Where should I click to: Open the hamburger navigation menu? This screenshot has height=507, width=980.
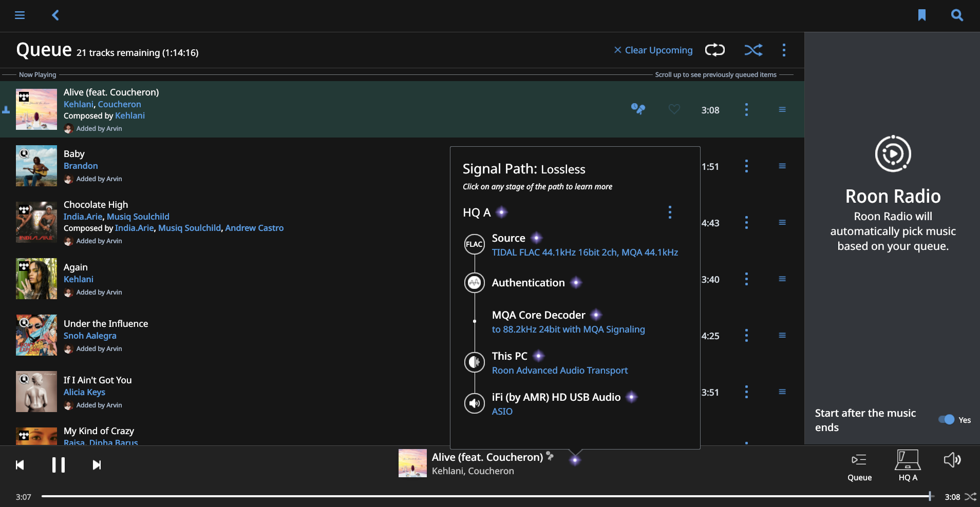[x=20, y=15]
